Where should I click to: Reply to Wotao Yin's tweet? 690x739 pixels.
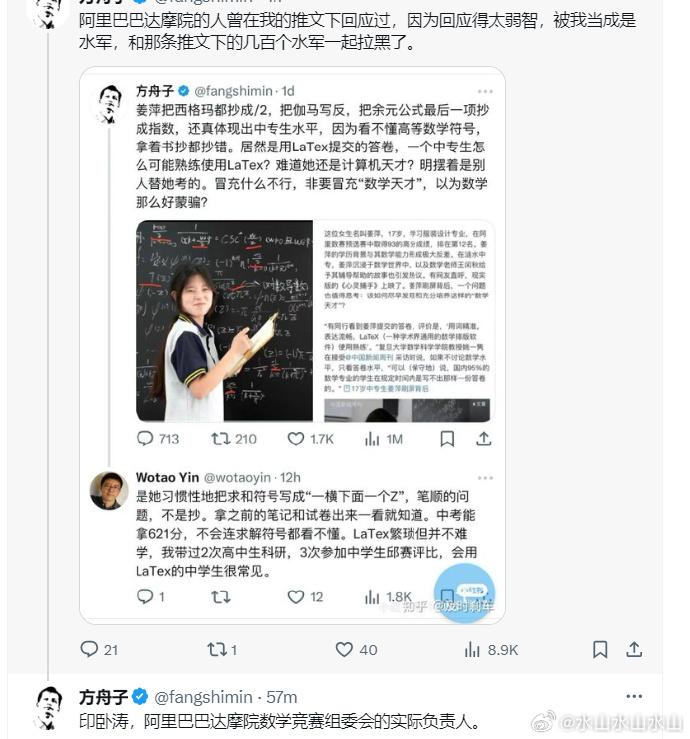(x=145, y=597)
